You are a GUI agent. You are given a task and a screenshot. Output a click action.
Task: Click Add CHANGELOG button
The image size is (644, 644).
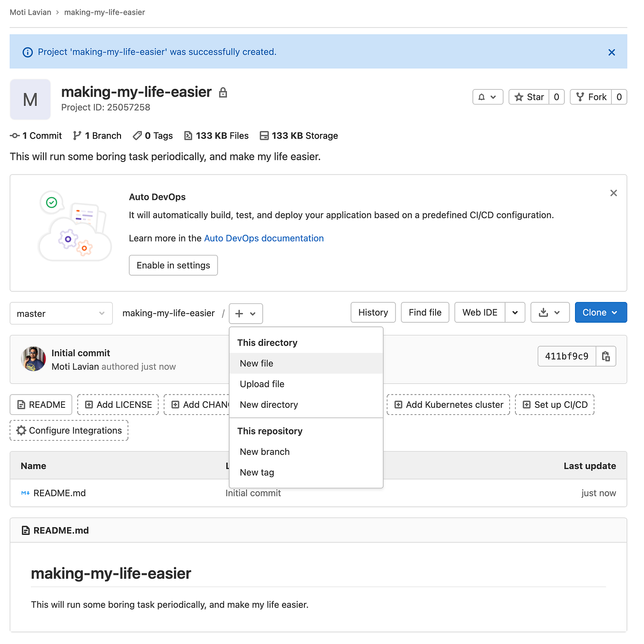click(x=197, y=405)
